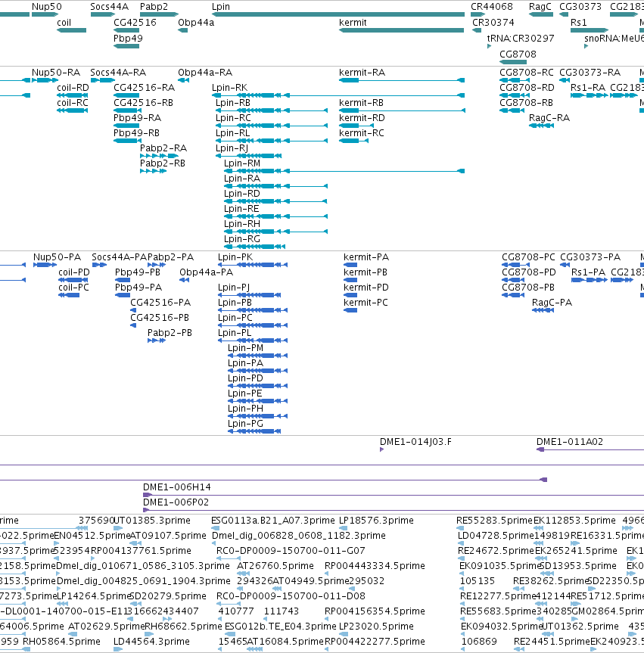The width and height of the screenshot is (644, 653).
Task: Select the RagC gene label
Action: 540,7
